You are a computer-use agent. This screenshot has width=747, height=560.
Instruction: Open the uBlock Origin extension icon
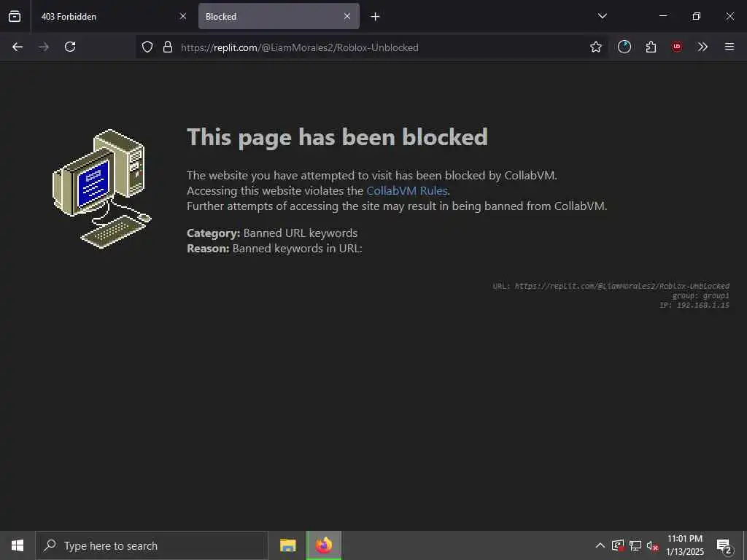676,47
